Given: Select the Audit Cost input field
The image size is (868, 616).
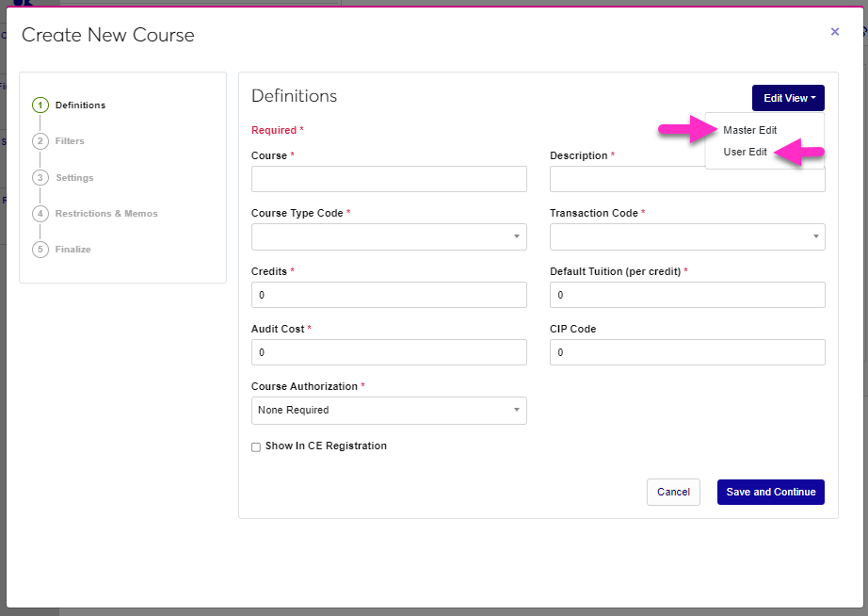Looking at the screenshot, I should [x=389, y=352].
